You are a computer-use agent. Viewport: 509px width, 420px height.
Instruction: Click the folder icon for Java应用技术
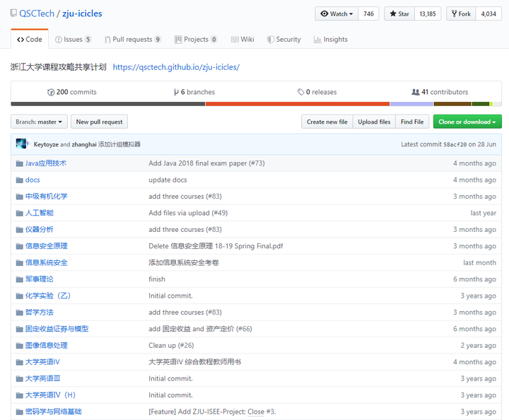[20, 163]
